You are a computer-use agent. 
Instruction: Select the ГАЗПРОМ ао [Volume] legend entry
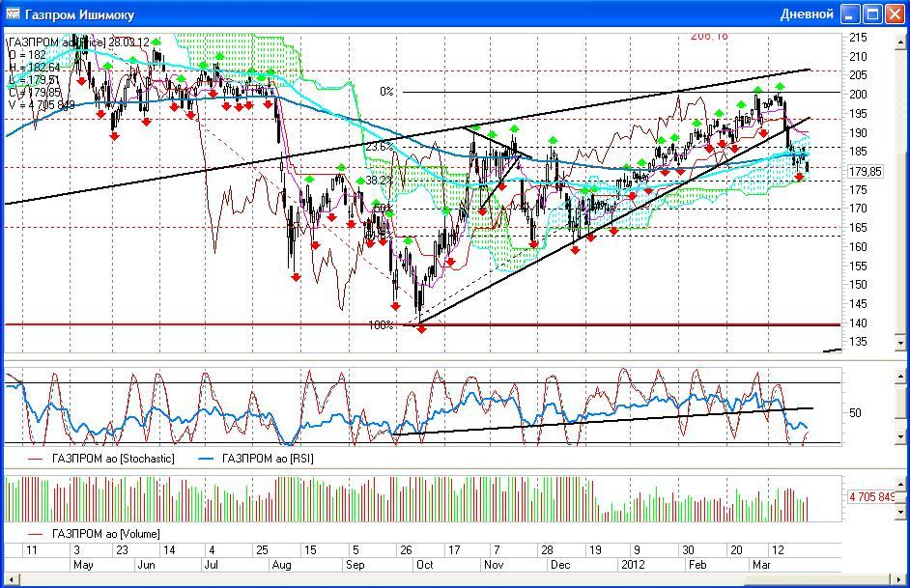pyautogui.click(x=106, y=534)
